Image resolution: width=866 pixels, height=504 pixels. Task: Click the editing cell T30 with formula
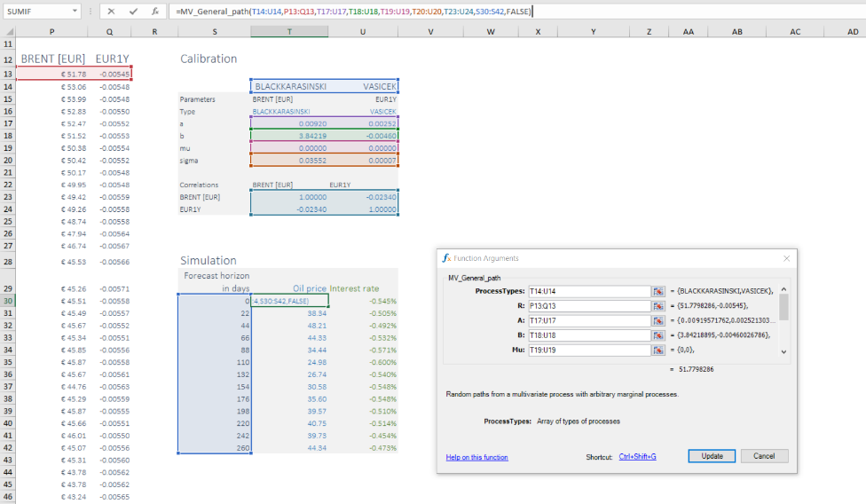point(289,301)
